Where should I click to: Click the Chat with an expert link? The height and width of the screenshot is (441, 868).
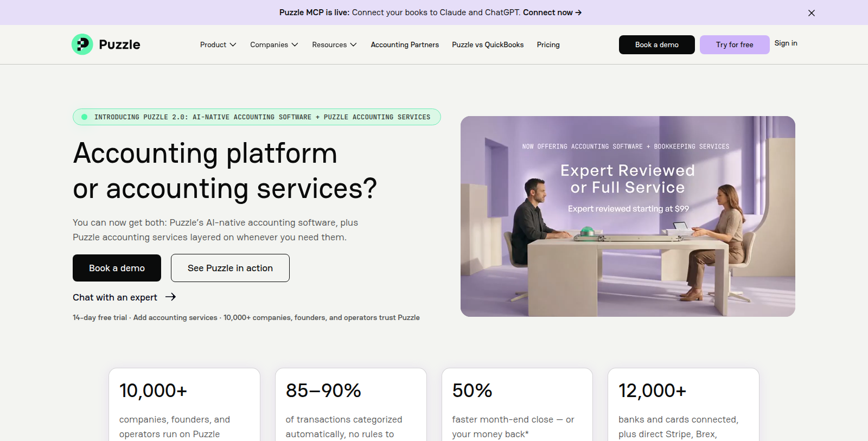[115, 297]
